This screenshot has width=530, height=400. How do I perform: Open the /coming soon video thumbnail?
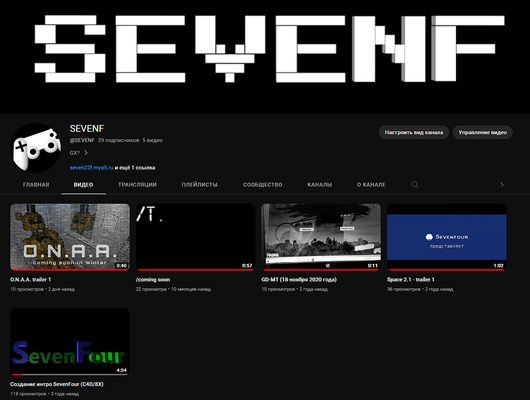[x=195, y=237]
